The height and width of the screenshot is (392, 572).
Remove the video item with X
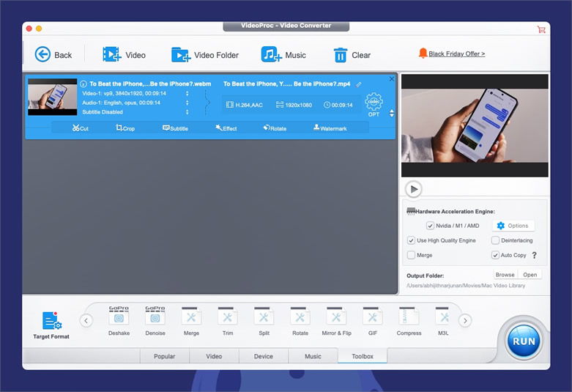[391, 79]
